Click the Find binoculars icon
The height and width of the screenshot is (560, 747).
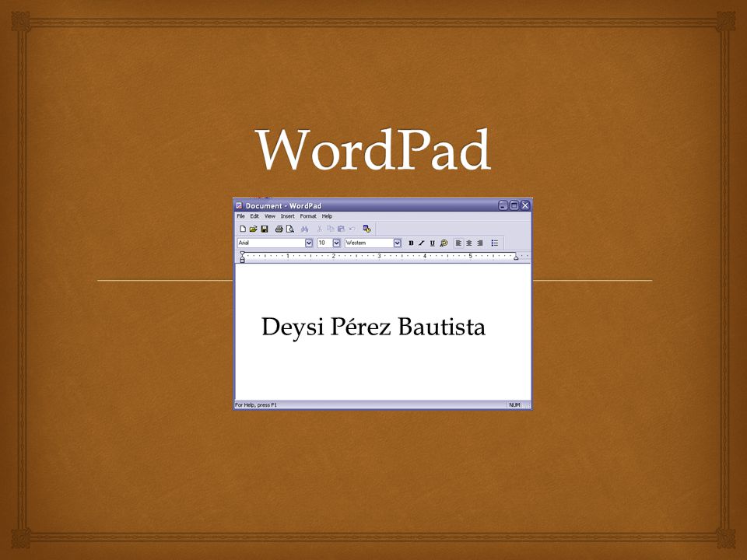(x=304, y=229)
